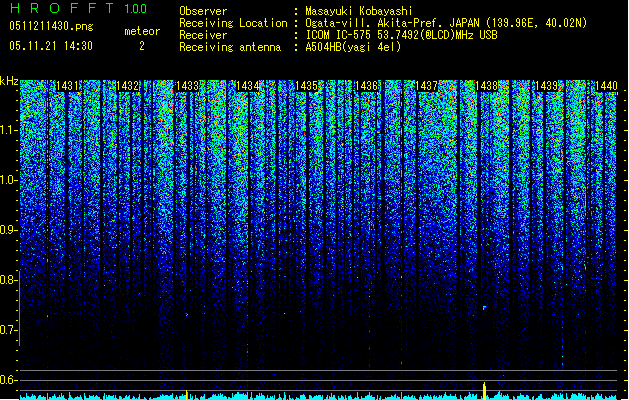Click the 1438 time marker
Image resolution: width=629 pixels, height=400 pixels.
point(486,86)
